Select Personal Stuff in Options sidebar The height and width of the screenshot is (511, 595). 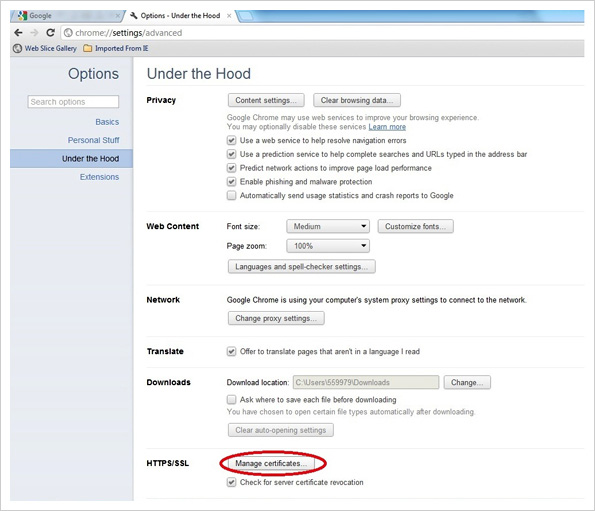[x=93, y=140]
